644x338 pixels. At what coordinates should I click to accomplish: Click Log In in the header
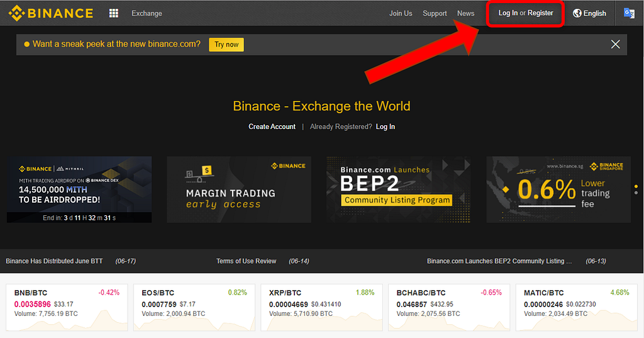tap(508, 13)
